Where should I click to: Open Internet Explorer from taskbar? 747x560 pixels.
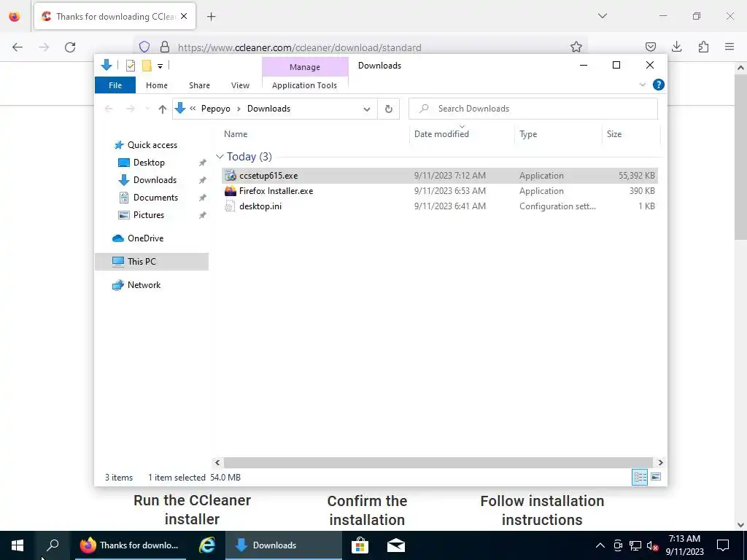click(206, 545)
